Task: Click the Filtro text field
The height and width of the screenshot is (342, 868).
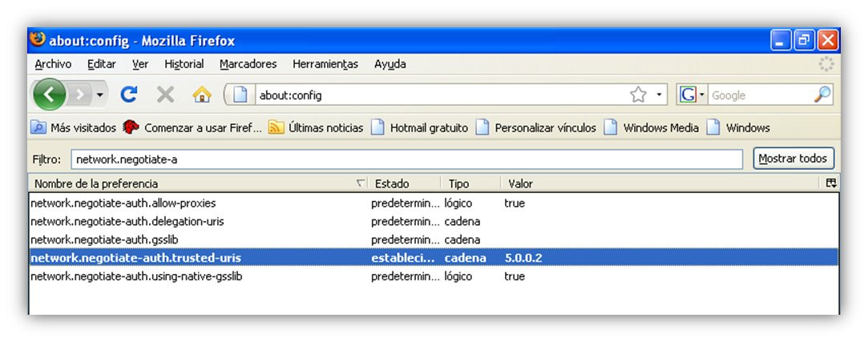Action: pyautogui.click(x=407, y=159)
